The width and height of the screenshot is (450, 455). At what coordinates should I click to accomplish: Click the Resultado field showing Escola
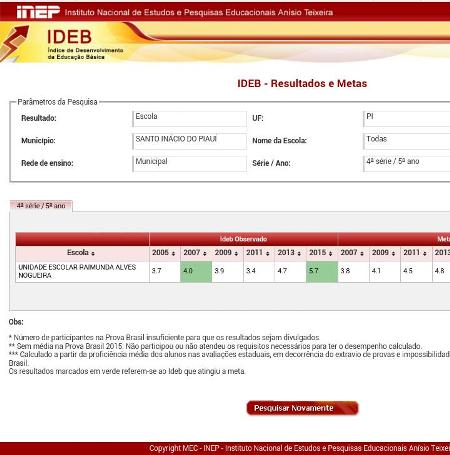click(189, 119)
